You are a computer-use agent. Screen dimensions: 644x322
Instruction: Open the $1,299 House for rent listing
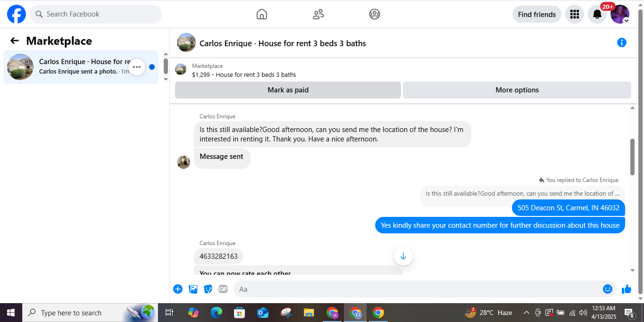pos(244,74)
